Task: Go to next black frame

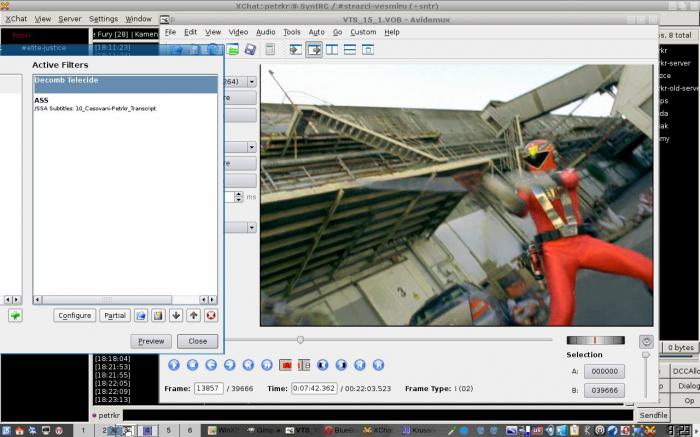Action: [x=341, y=365]
